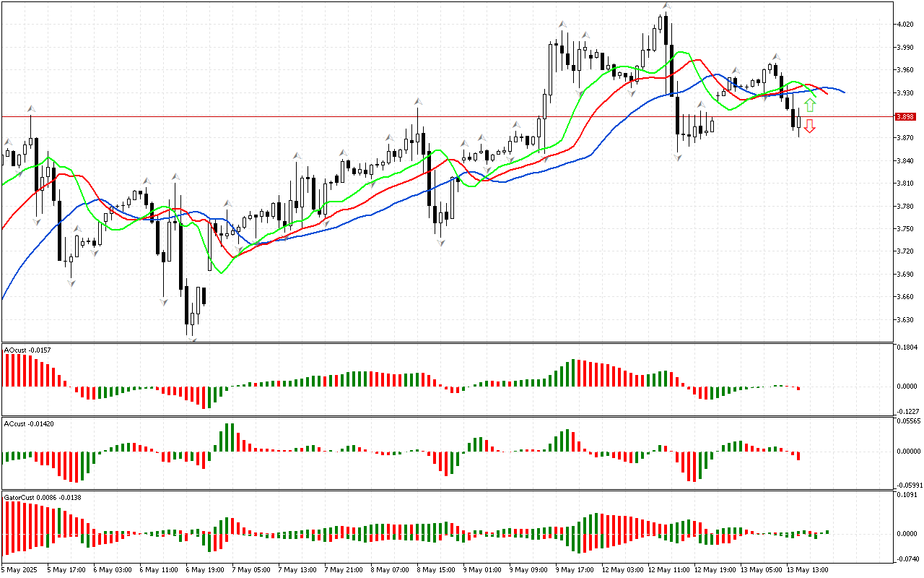Click the last red bar of AOcust histogram
Image resolution: width=924 pixels, height=578 pixels.
799,388
